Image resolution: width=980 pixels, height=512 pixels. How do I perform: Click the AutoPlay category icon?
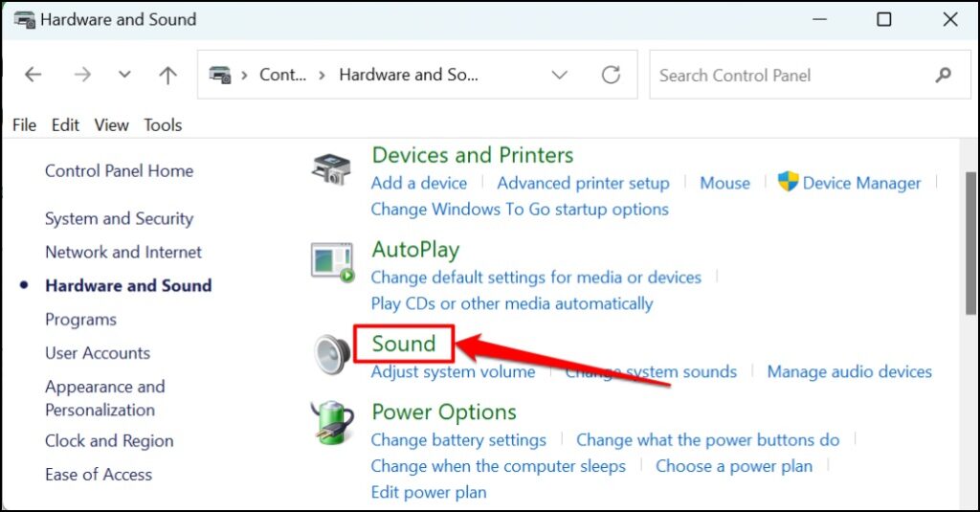(332, 261)
